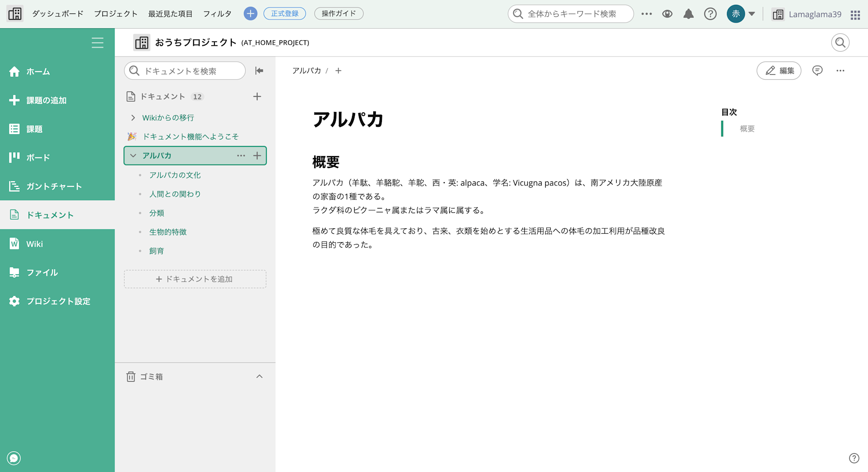Click the global blue plus button in top bar
Screen dimensions: 868x472
point(250,13)
